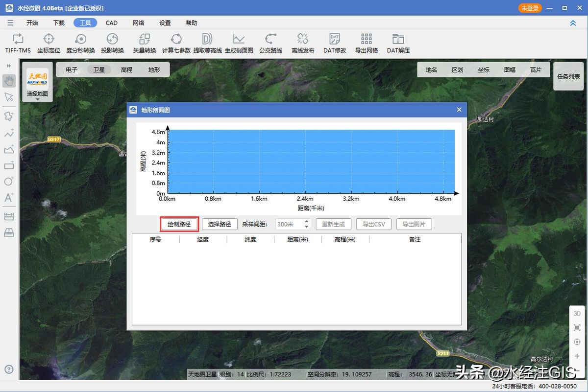Open the 坐标定位 coordinate locate tool

click(49, 40)
